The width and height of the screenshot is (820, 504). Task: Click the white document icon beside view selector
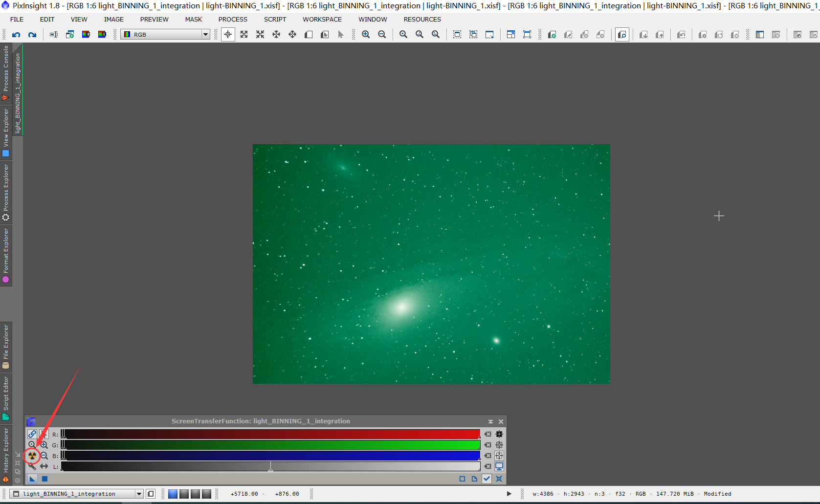(151, 494)
